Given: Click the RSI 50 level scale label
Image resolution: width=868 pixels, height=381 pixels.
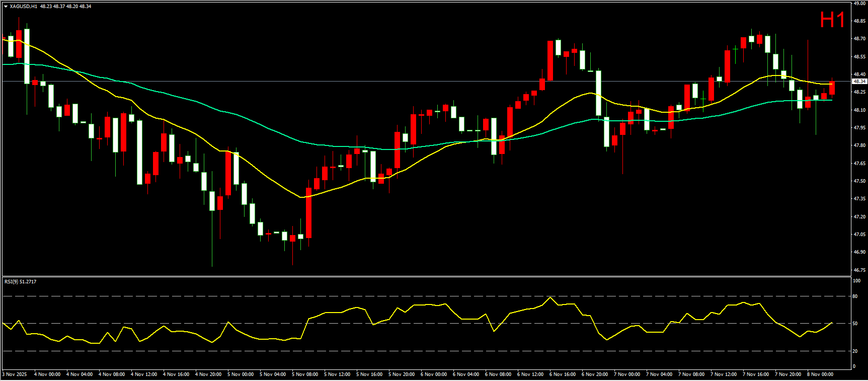Looking at the screenshot, I should (855, 324).
